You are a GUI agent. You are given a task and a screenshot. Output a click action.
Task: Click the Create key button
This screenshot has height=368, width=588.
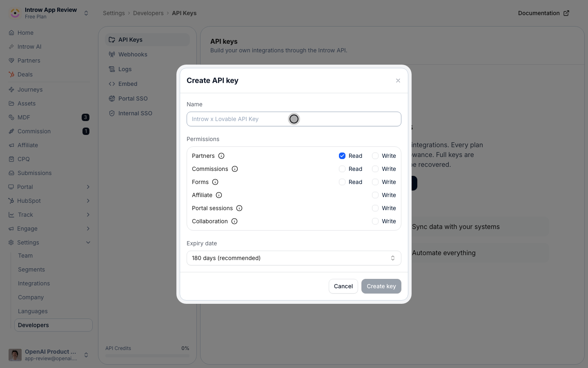pyautogui.click(x=381, y=286)
